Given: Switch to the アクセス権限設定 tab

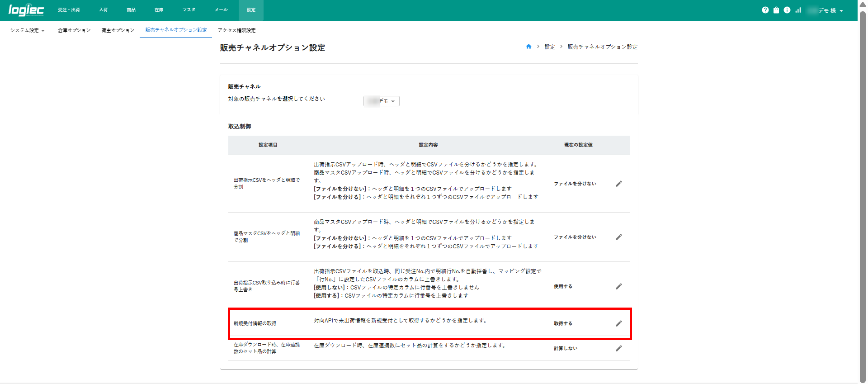Looking at the screenshot, I should [236, 30].
